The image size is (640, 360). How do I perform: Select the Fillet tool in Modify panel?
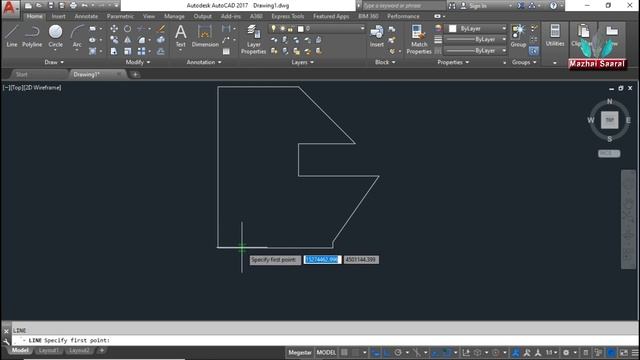tap(141, 40)
